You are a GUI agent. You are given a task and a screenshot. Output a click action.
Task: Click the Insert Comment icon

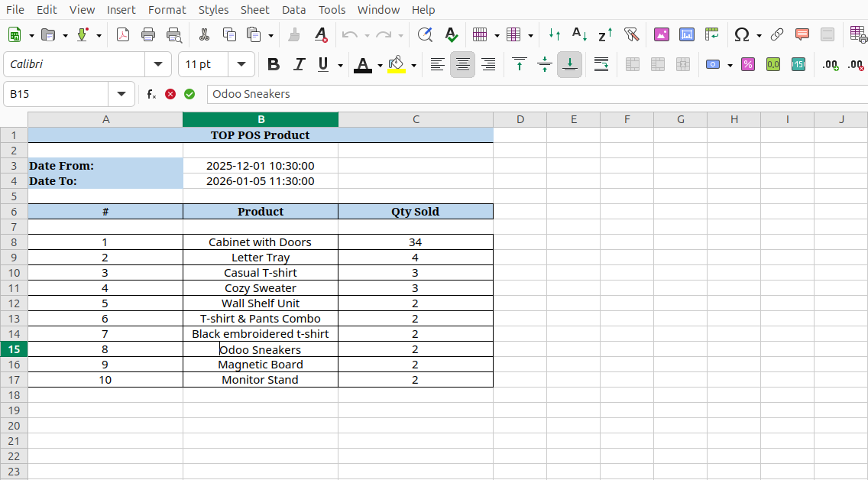(x=802, y=35)
